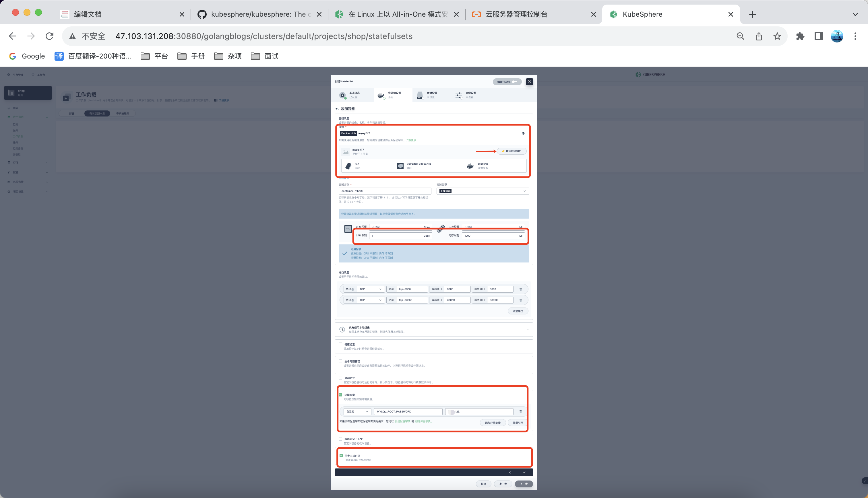Uncheck the 同步主机时区 checkbox
The height and width of the screenshot is (498, 868).
[x=341, y=456]
